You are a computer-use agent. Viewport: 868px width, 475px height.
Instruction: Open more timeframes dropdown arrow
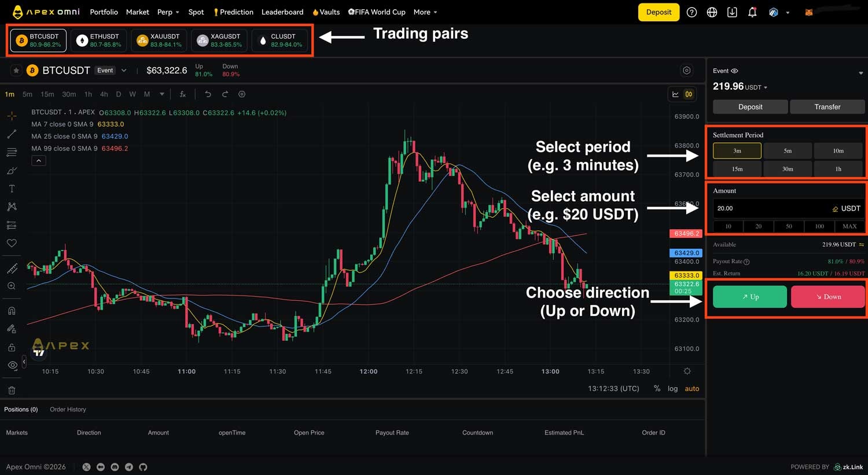(x=162, y=94)
